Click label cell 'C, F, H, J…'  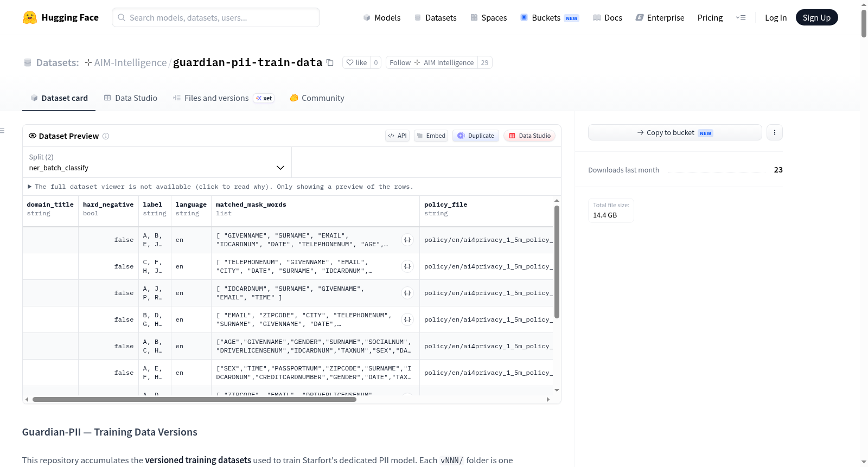click(155, 266)
